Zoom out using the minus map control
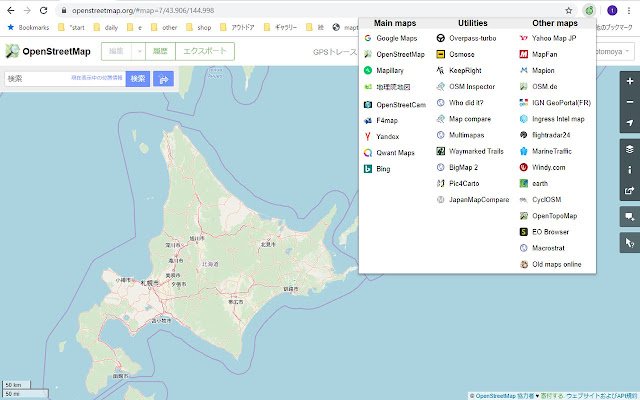The width and height of the screenshot is (640, 400). tap(630, 102)
